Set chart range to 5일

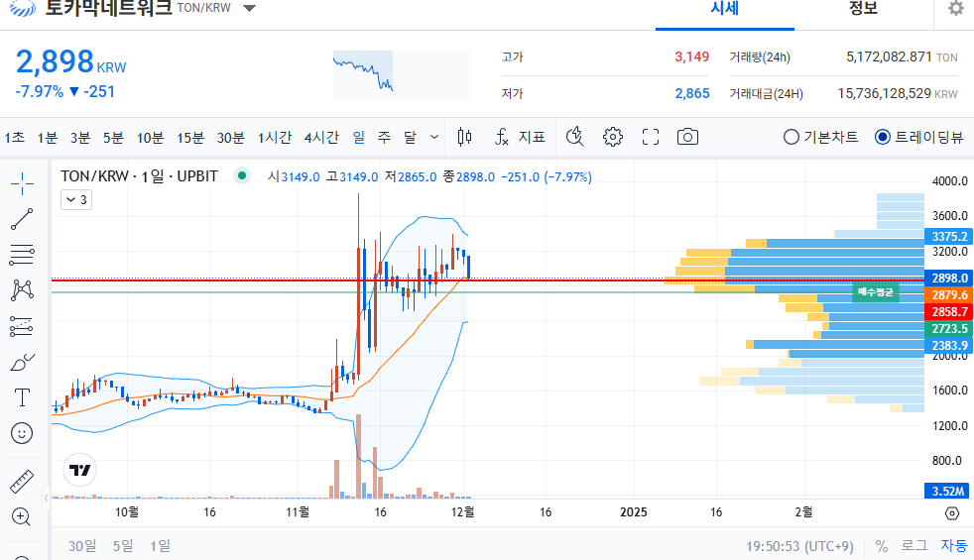(x=123, y=546)
